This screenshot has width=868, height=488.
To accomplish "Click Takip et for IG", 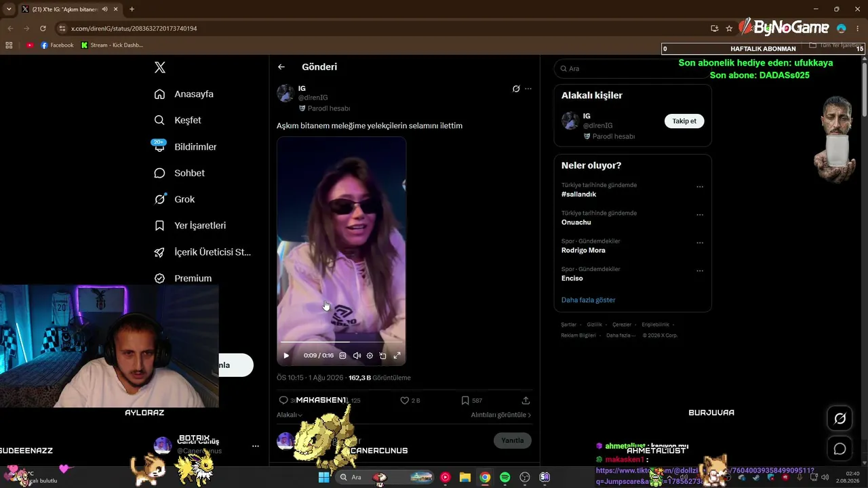I will tap(684, 121).
